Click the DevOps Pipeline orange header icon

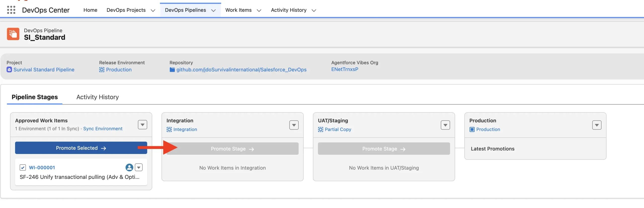click(13, 34)
